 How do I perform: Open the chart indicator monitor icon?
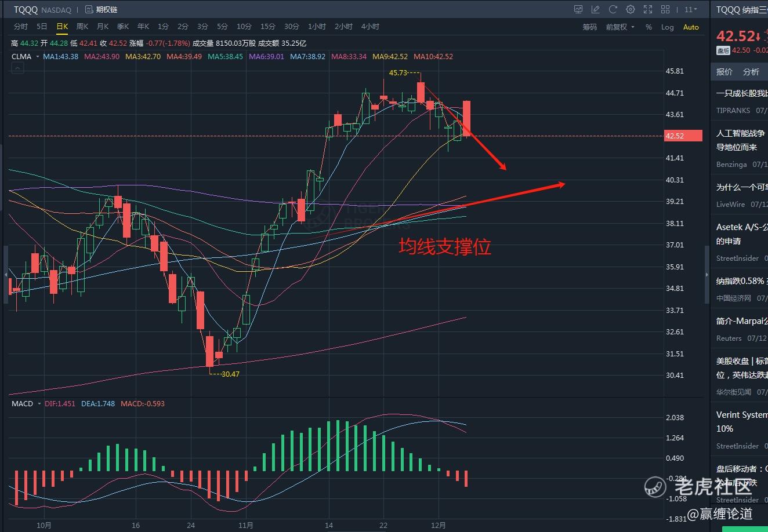point(578,9)
